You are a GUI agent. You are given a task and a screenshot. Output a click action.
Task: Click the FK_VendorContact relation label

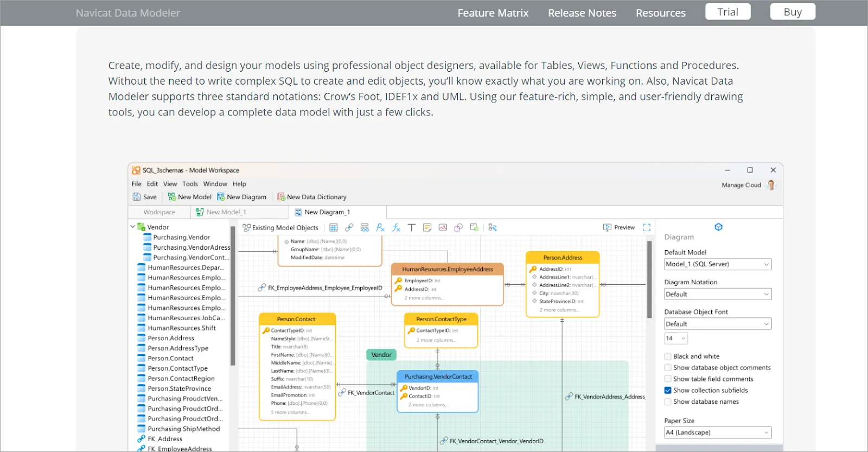click(371, 393)
